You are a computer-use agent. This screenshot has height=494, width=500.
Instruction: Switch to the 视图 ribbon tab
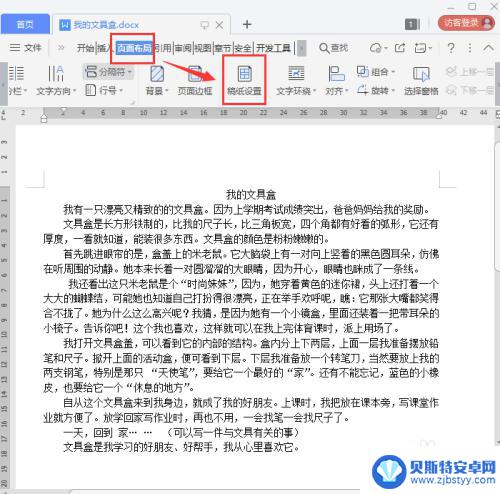click(x=203, y=48)
